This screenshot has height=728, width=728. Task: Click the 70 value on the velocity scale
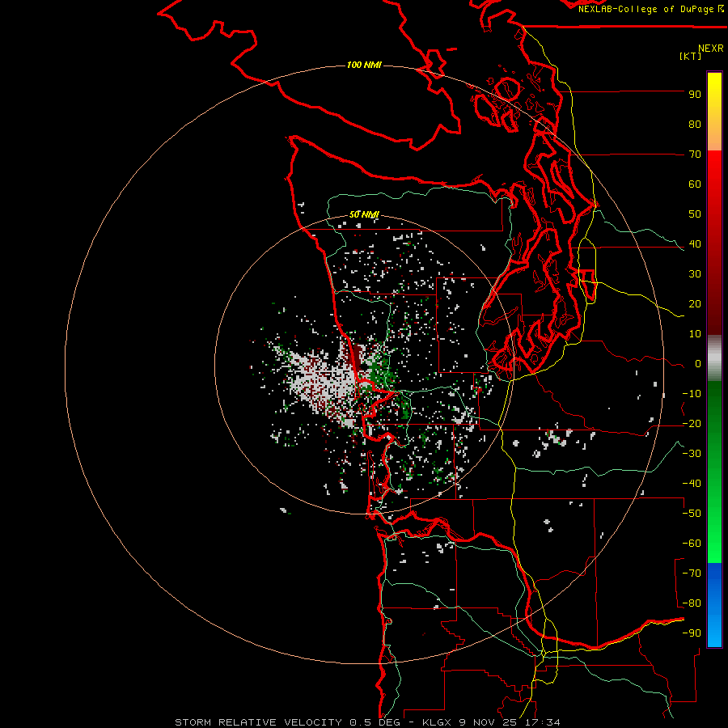tap(695, 154)
